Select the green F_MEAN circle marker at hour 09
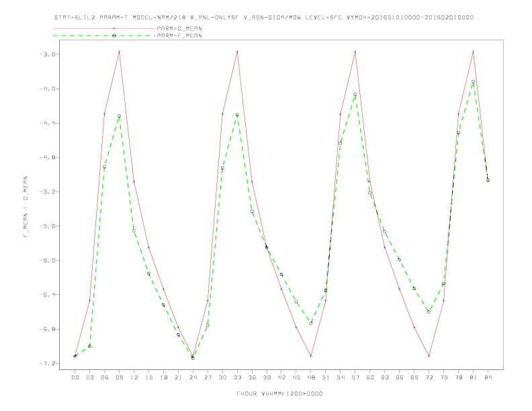Image resolution: width=532 pixels, height=411 pixels. point(119,116)
